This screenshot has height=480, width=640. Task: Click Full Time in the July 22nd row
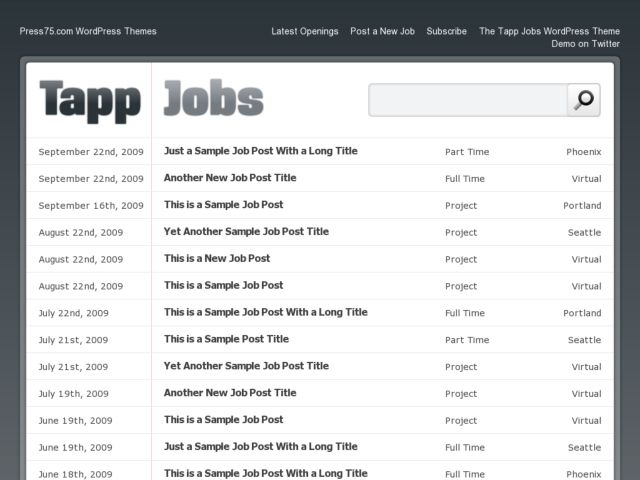[465, 313]
